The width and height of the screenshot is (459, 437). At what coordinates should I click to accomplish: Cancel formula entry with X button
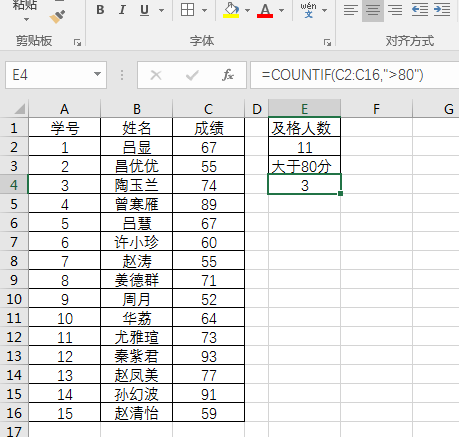click(156, 75)
